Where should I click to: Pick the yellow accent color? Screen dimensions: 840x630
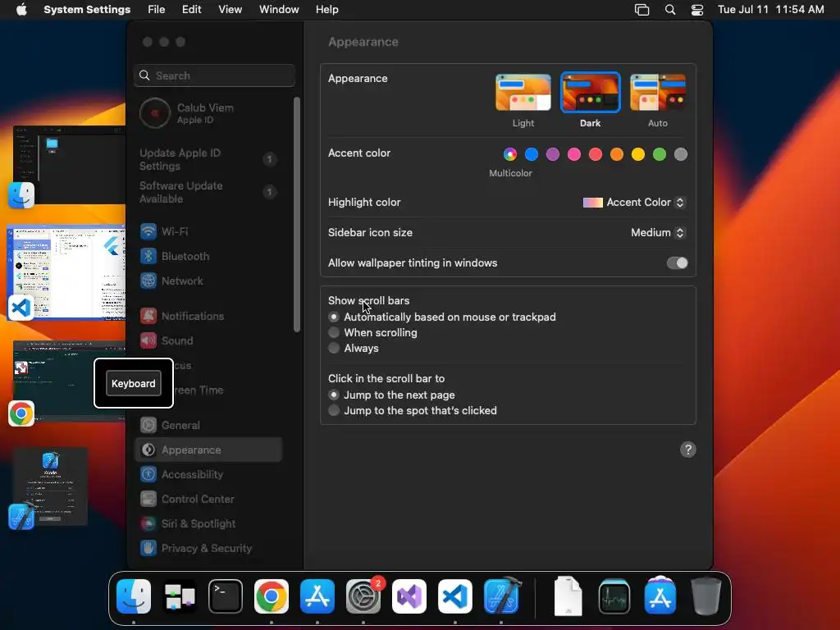click(638, 154)
